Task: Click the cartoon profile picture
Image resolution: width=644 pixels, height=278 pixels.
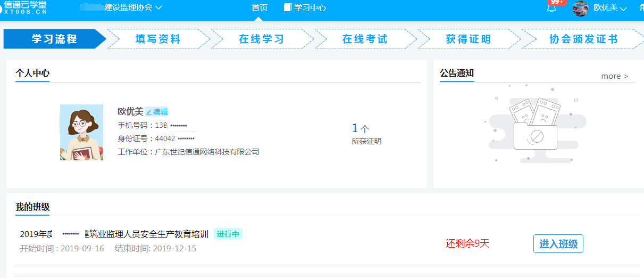Action: point(81,132)
